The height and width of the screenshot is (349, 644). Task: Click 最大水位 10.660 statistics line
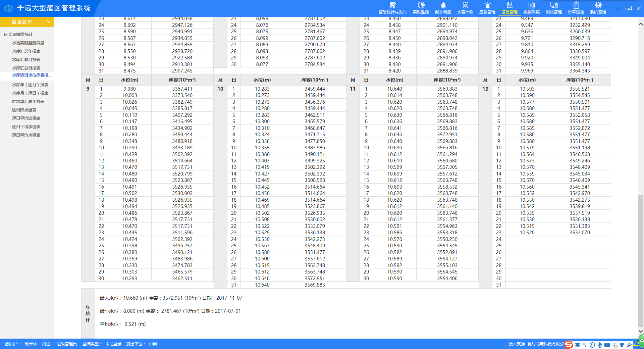click(171, 298)
